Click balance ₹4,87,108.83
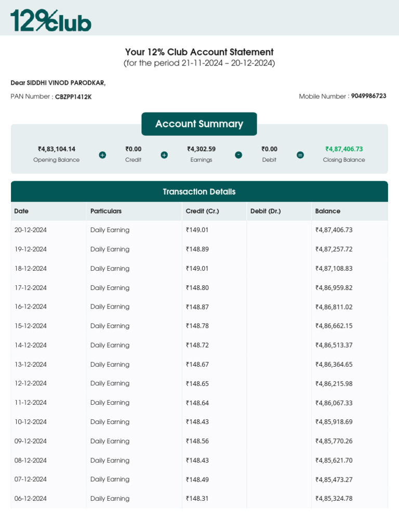This screenshot has height=532, width=399. 334,269
